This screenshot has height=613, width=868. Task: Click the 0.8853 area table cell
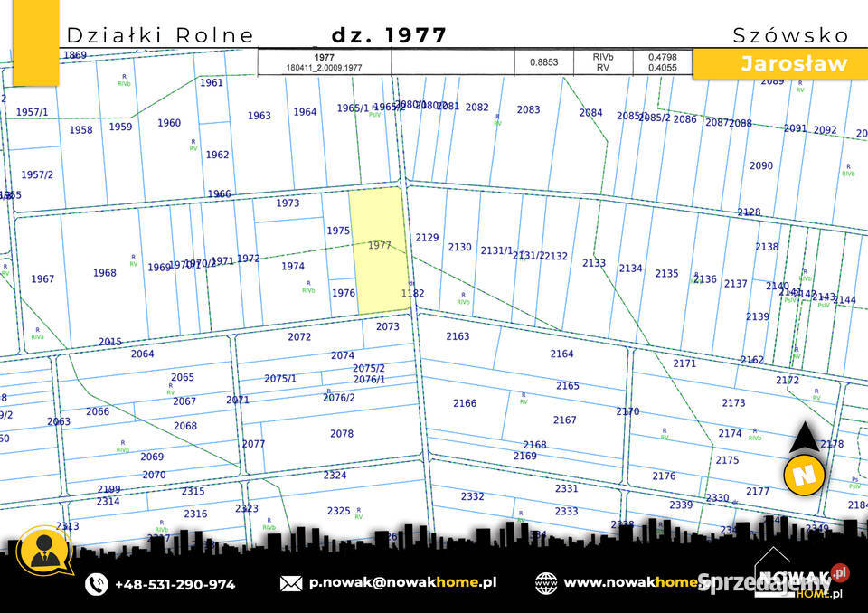[543, 62]
